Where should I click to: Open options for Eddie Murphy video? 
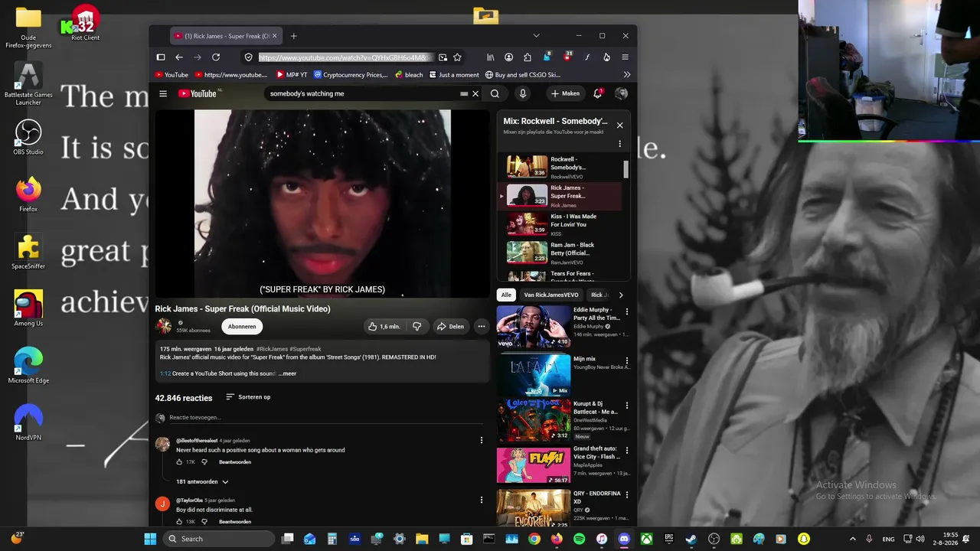coord(627,311)
